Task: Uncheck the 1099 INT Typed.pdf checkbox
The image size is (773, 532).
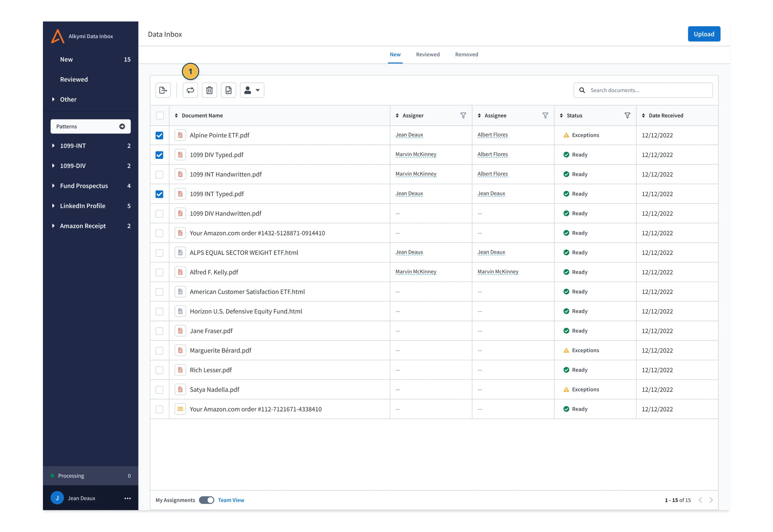Action: [x=159, y=194]
